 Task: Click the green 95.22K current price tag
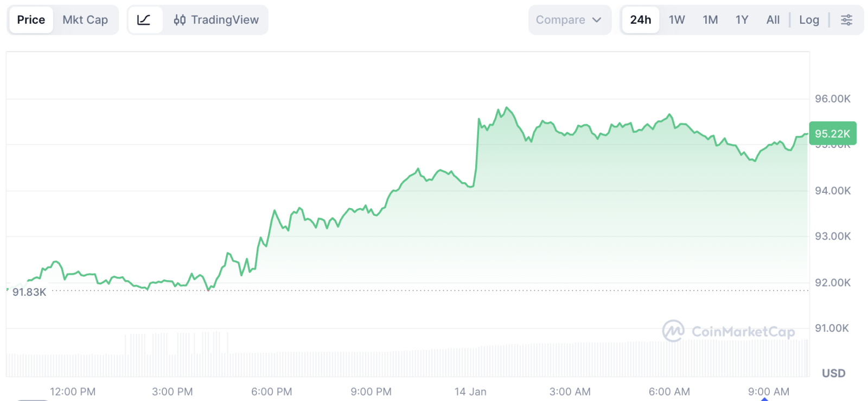click(832, 133)
